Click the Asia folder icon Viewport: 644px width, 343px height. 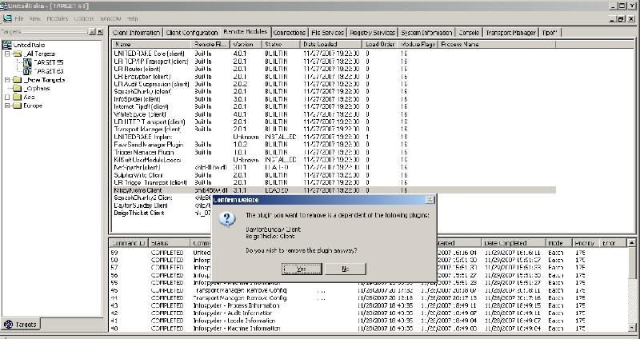pyautogui.click(x=18, y=97)
